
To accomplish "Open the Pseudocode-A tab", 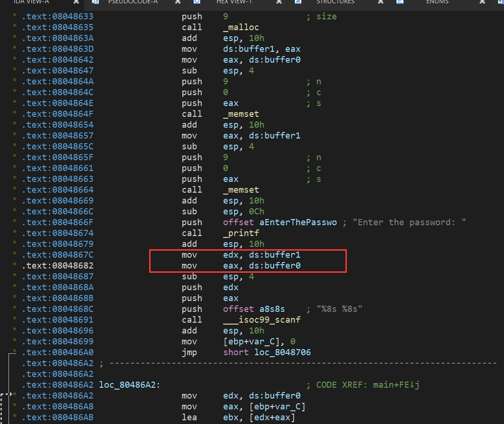I will tap(133, 1).
